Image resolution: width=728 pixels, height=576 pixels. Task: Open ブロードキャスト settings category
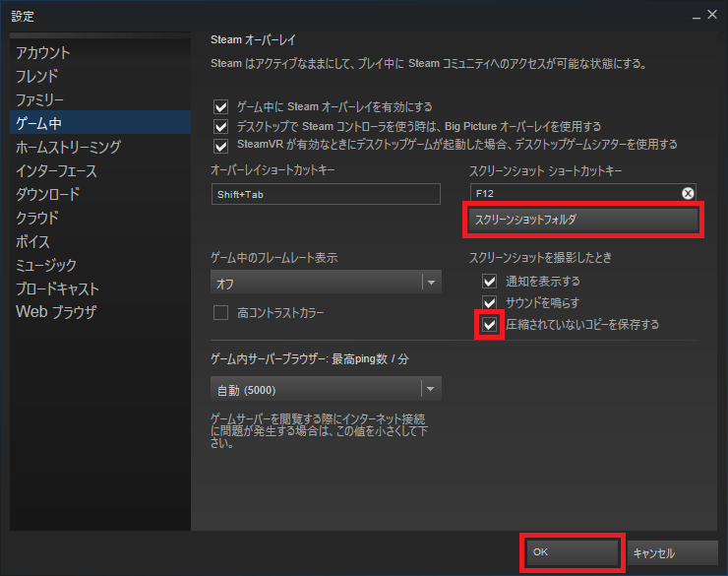[x=100, y=288]
